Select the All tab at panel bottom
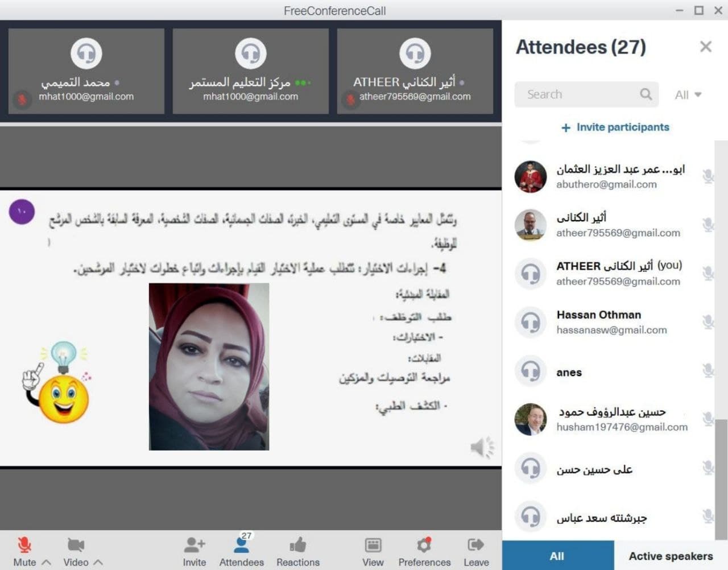This screenshot has height=570, width=728. (x=557, y=556)
